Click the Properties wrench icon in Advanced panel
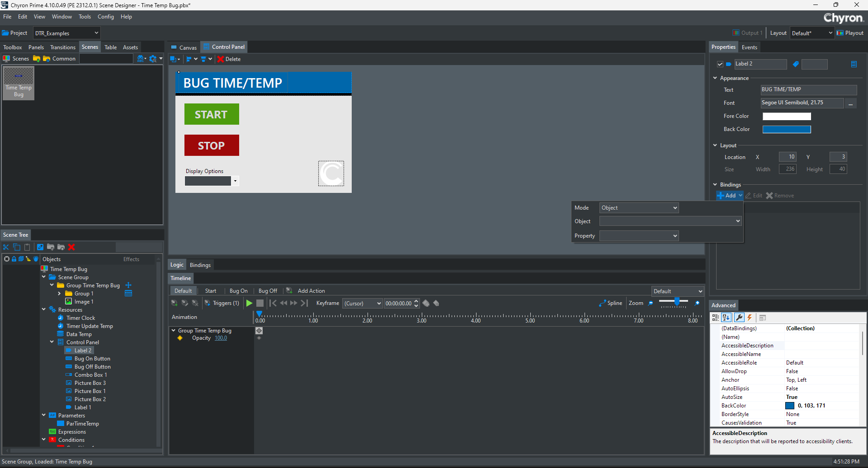868x468 pixels. 739,318
